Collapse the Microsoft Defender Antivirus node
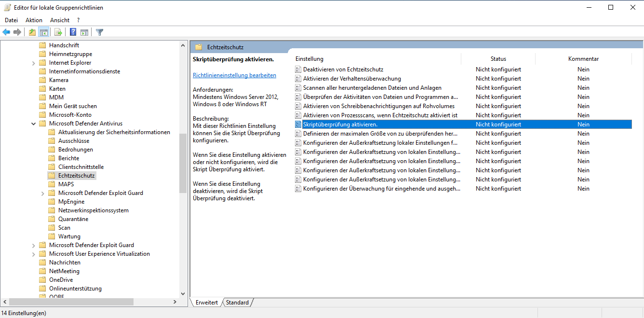 (x=33, y=124)
